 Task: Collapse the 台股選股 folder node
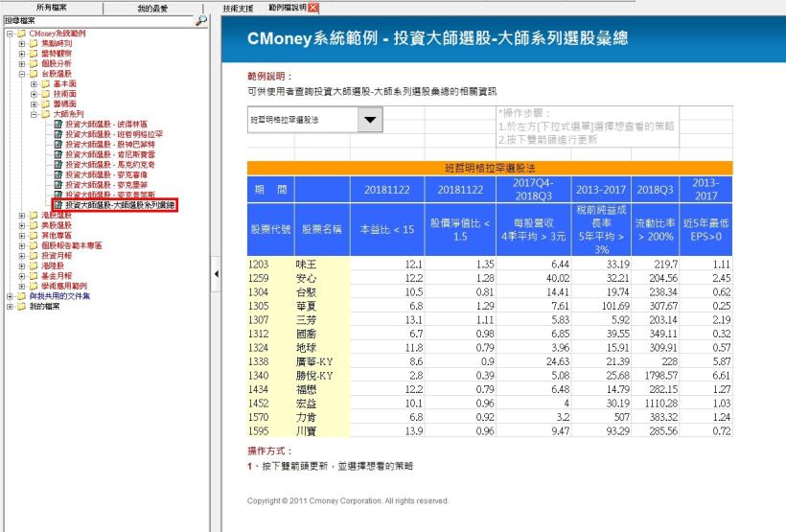click(x=21, y=74)
